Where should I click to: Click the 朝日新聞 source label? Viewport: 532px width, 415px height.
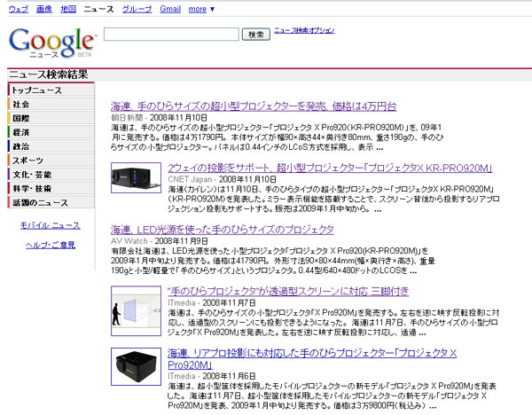point(127,117)
